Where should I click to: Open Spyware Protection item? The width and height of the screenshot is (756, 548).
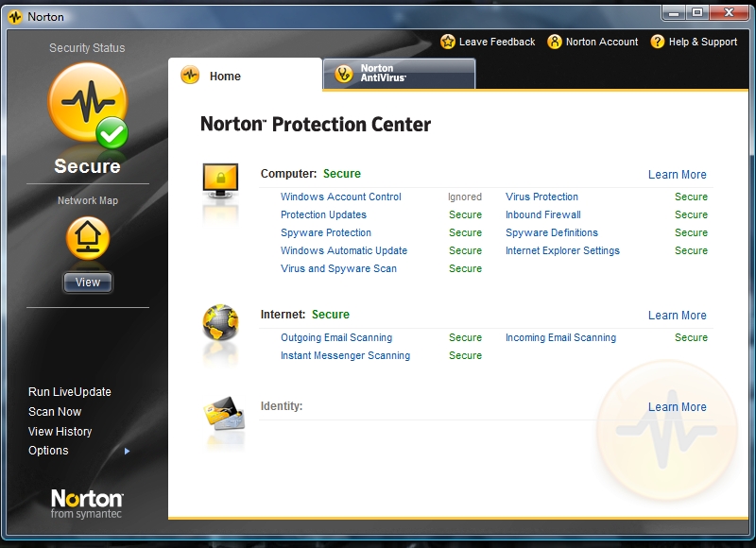[x=326, y=232]
